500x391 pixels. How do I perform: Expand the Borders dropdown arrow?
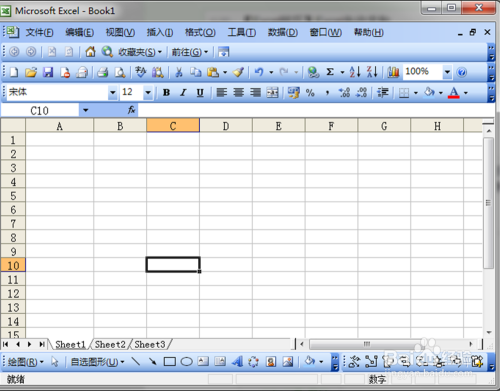[416, 93]
